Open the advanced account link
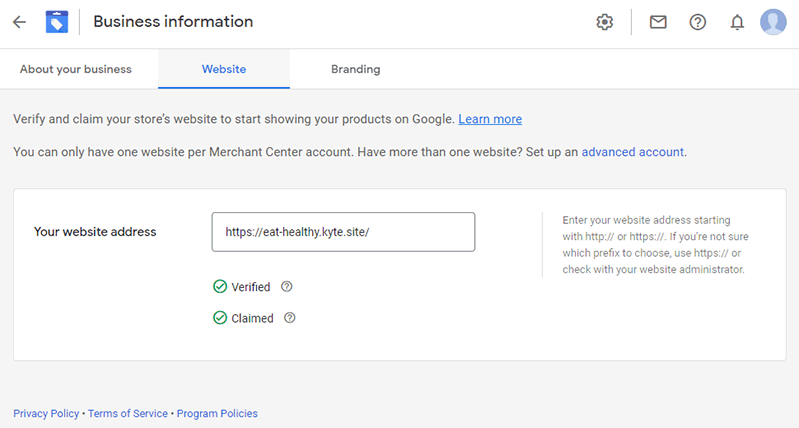Image resolution: width=799 pixels, height=428 pixels. [x=632, y=152]
